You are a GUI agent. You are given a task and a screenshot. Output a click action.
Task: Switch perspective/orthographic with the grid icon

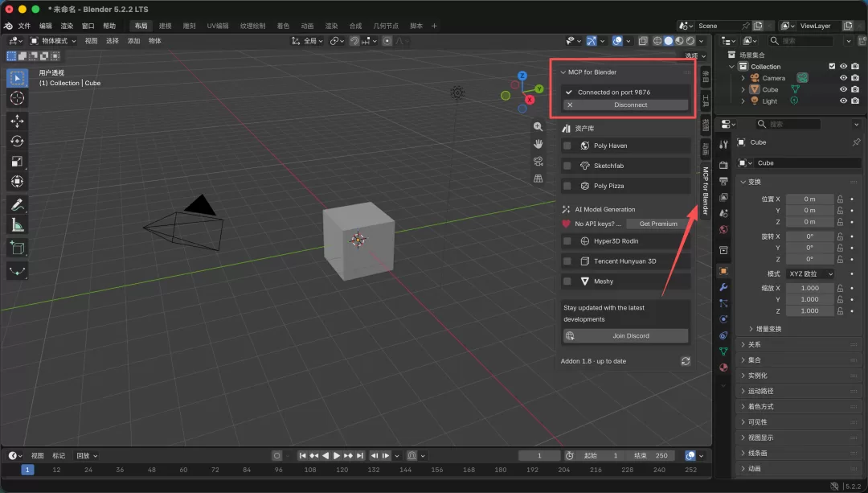[538, 179]
